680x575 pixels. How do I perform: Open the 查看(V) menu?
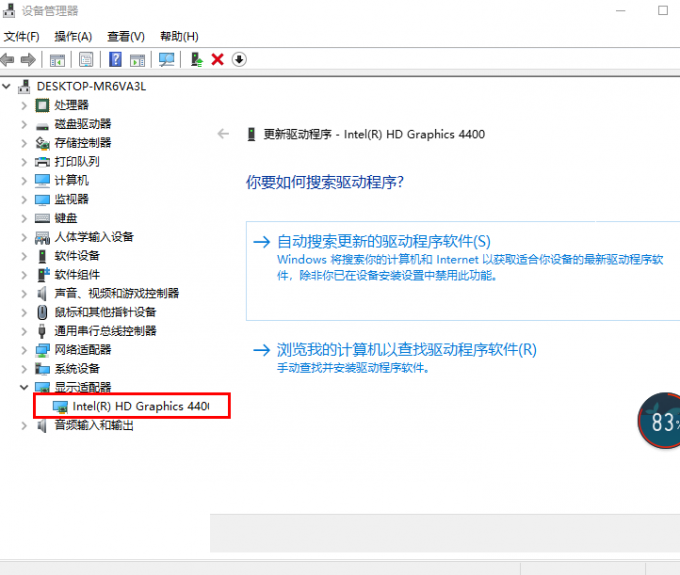click(126, 37)
